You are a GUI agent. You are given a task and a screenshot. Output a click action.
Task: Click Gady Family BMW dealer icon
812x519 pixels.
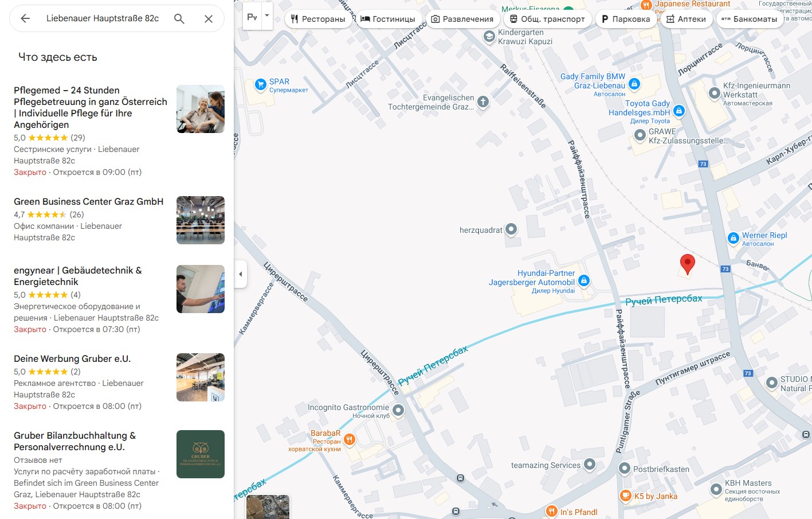634,84
